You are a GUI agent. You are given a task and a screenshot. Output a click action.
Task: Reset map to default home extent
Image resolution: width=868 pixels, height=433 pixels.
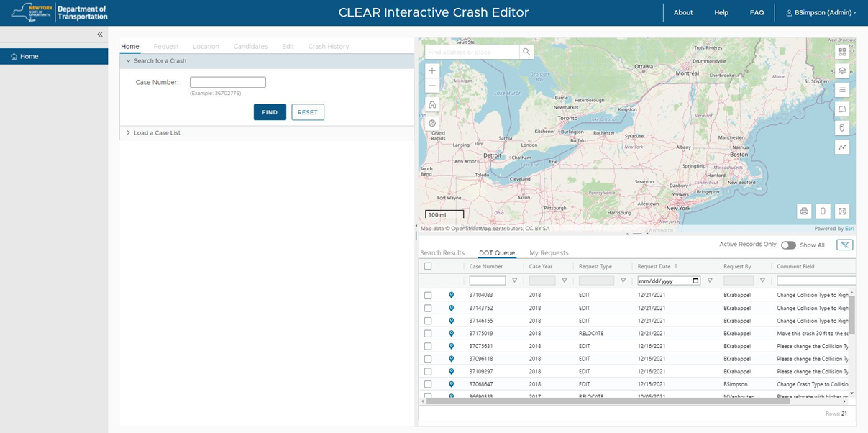[x=432, y=104]
